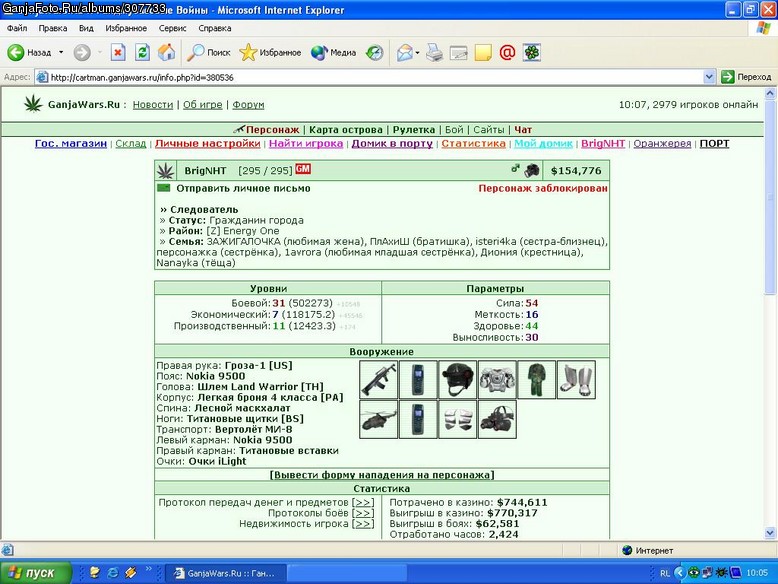The image size is (778, 584).
Task: Click the Гроза-1 rifle item thumbnail
Action: [379, 380]
